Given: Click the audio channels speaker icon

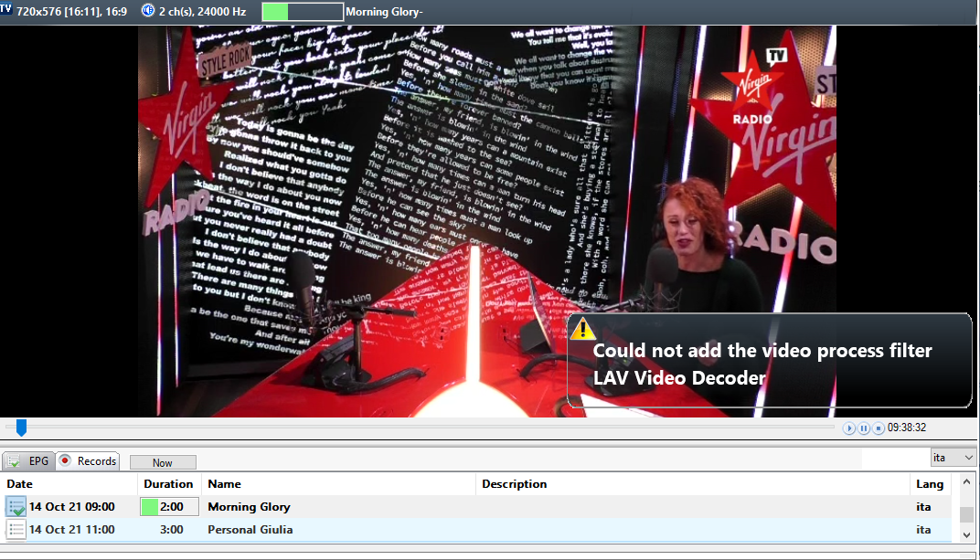Looking at the screenshot, I should pos(147,11).
